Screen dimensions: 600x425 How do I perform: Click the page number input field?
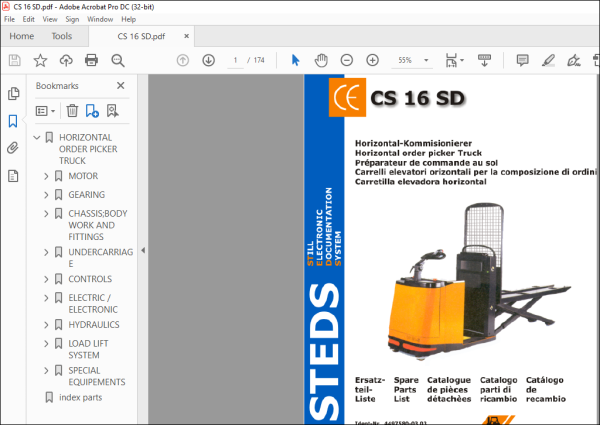tap(235, 60)
